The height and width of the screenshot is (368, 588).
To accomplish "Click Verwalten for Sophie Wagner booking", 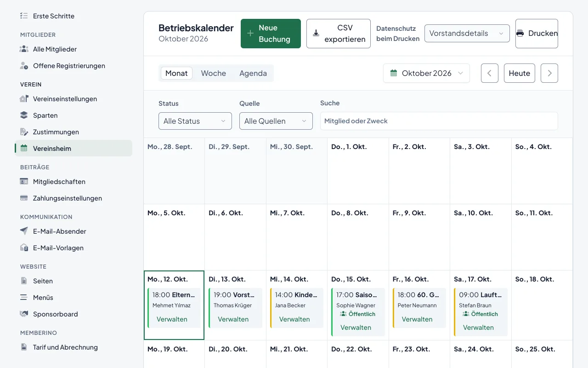I will (356, 328).
